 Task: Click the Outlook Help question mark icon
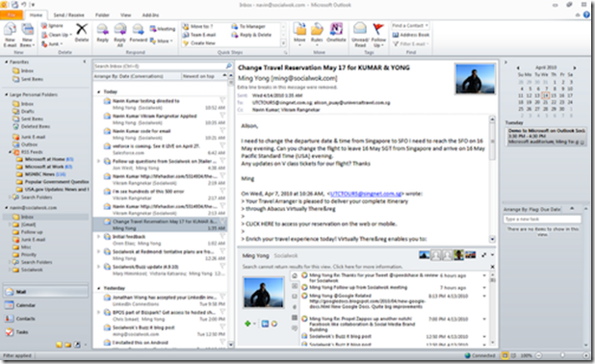[x=586, y=14]
